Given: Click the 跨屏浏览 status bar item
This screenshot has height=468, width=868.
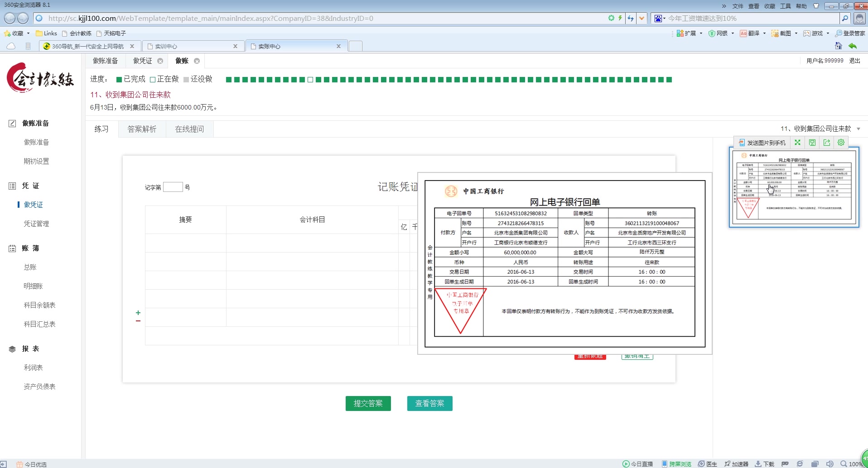Looking at the screenshot, I should point(676,464).
